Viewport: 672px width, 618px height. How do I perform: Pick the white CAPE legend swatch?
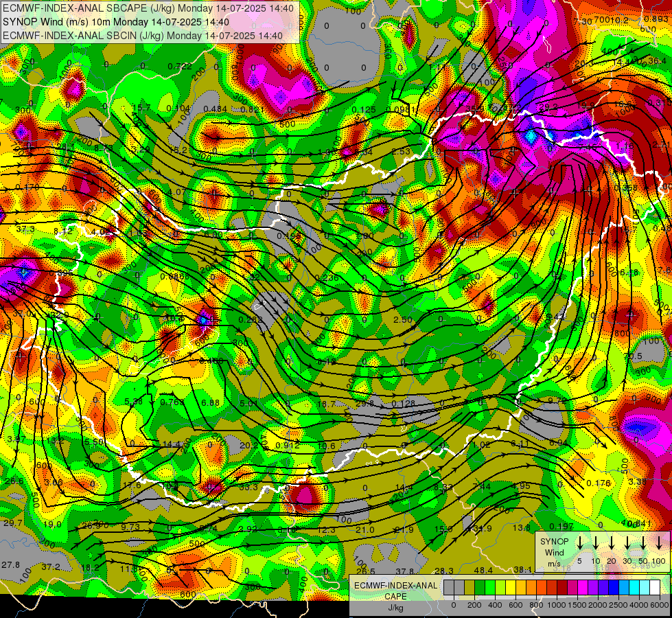(x=655, y=588)
